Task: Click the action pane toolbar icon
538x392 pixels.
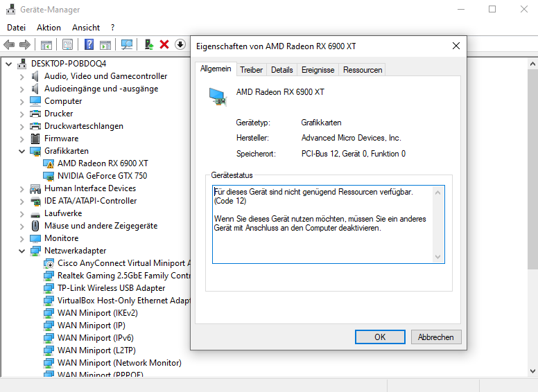Action: tap(105, 44)
